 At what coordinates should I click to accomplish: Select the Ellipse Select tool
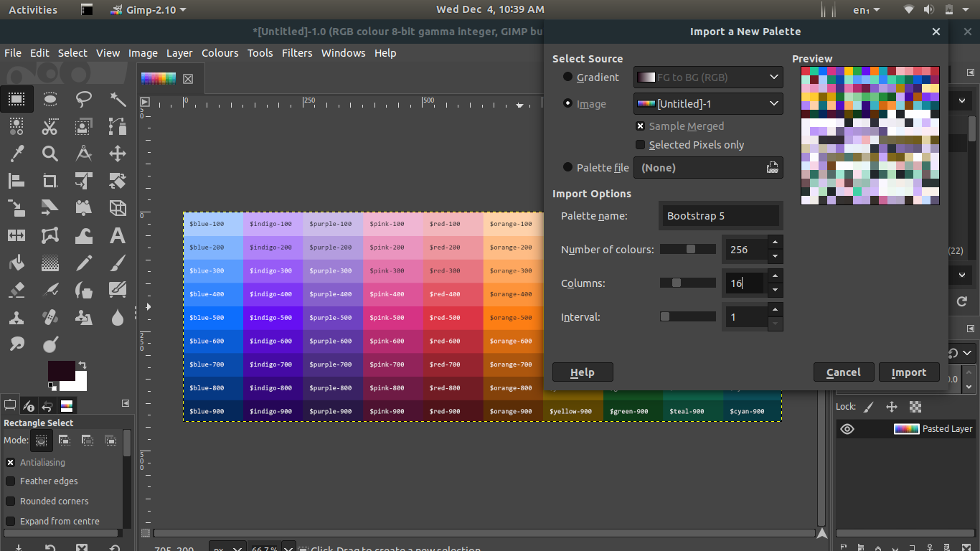pyautogui.click(x=50, y=99)
